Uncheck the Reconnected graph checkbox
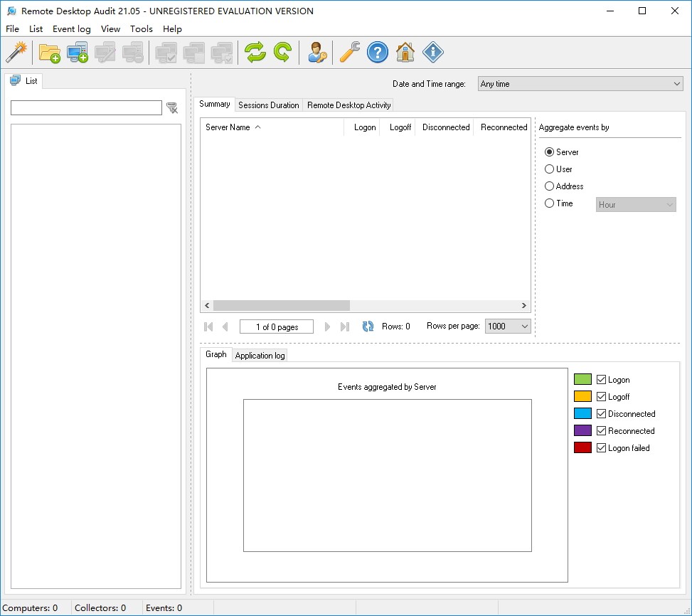 (601, 430)
